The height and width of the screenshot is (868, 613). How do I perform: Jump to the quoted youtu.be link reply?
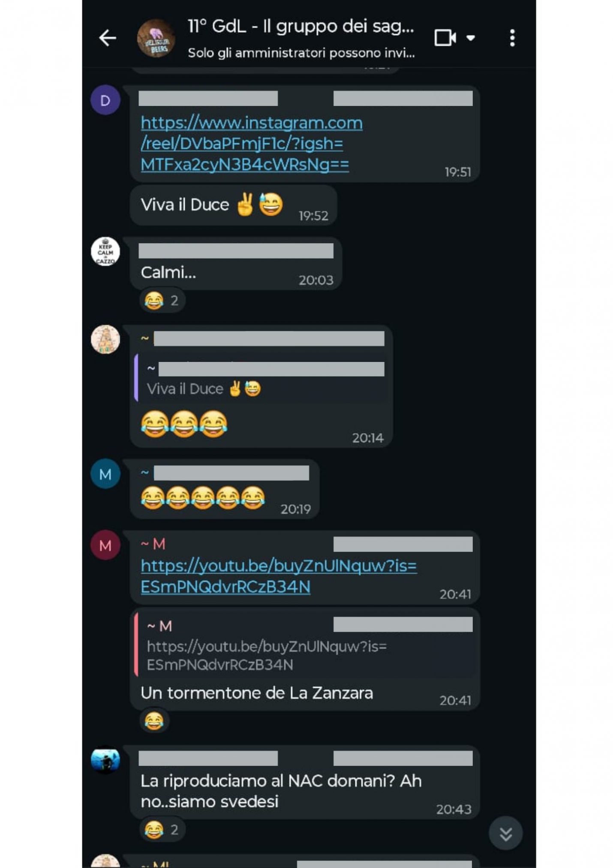(x=305, y=645)
